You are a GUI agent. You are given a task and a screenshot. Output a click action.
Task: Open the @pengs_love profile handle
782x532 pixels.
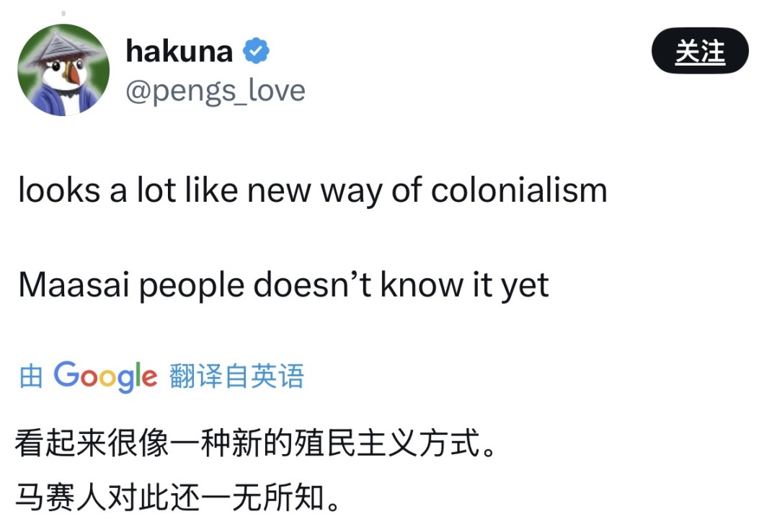coord(218,90)
